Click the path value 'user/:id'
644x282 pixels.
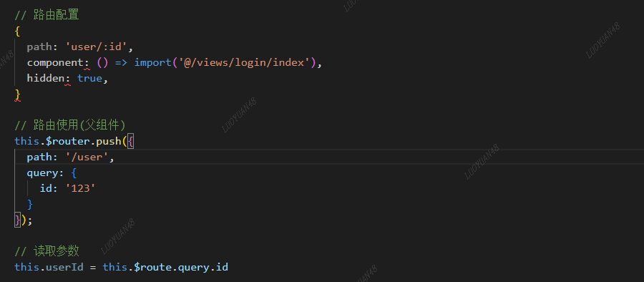click(97, 47)
